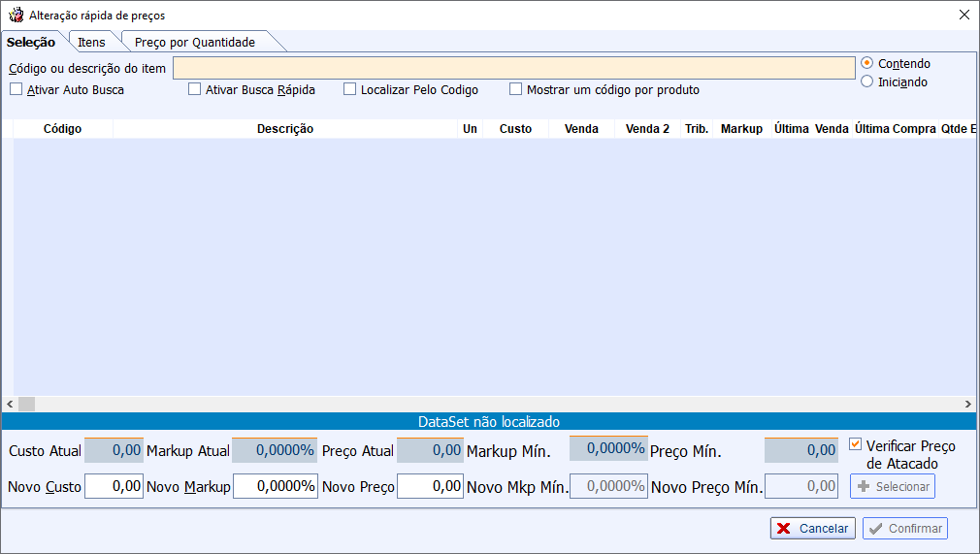Viewport: 980px width, 554px height.
Task: Uncheck Verificar Preço de Atacado
Action: click(x=855, y=444)
